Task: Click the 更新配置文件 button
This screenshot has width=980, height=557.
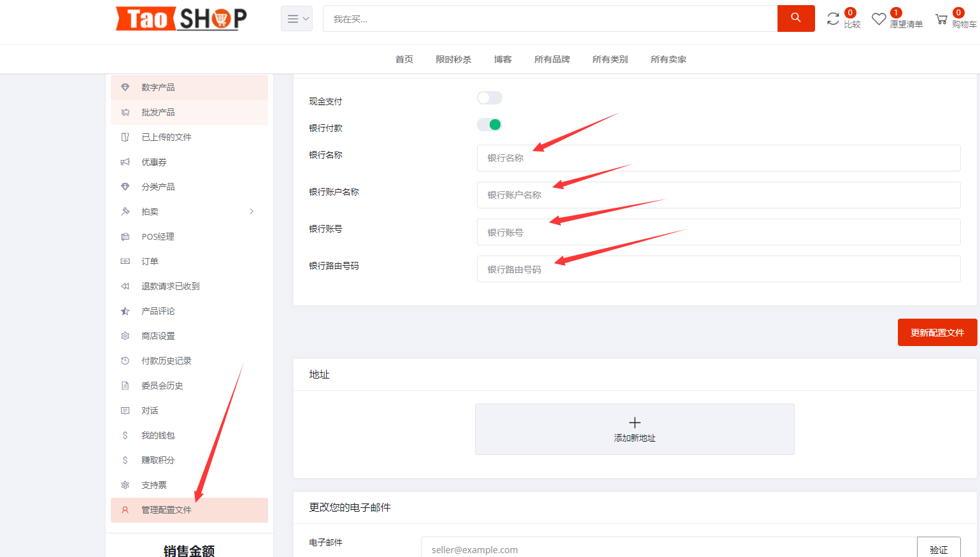Action: tap(937, 333)
